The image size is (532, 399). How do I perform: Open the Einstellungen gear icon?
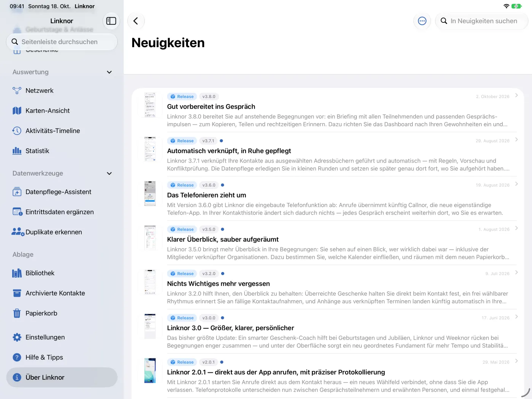pos(17,337)
